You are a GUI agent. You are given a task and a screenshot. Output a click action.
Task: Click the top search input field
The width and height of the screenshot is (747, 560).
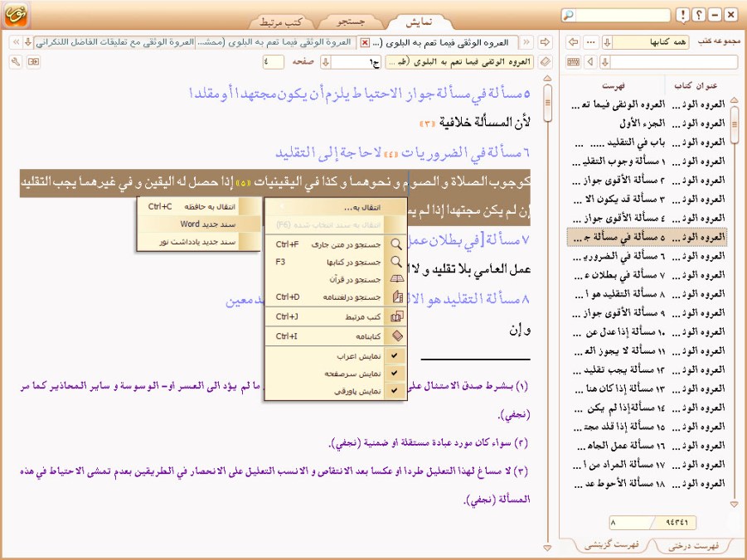tap(622, 15)
